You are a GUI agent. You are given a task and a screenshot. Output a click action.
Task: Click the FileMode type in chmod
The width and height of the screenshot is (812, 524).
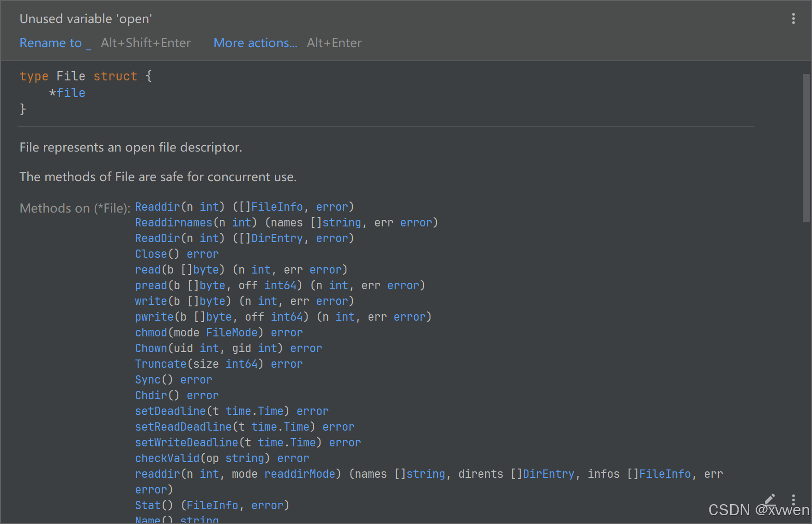point(231,333)
